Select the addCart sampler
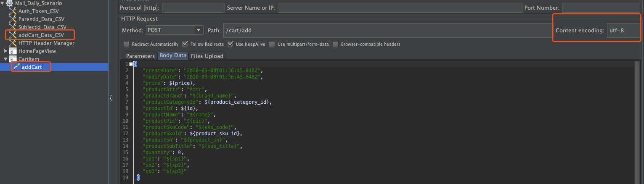 (x=32, y=67)
